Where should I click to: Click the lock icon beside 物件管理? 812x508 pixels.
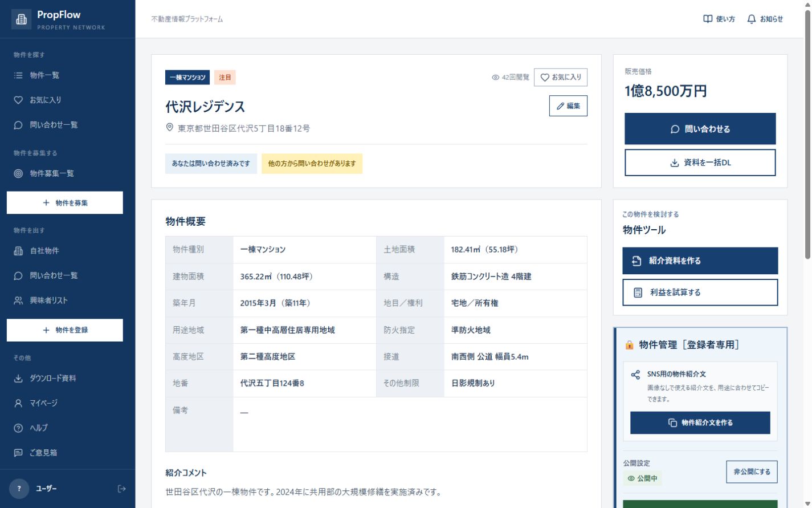pos(630,345)
